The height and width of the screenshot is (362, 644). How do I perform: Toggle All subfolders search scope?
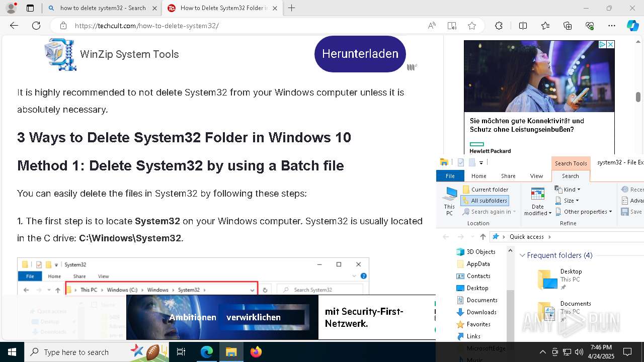pyautogui.click(x=485, y=201)
